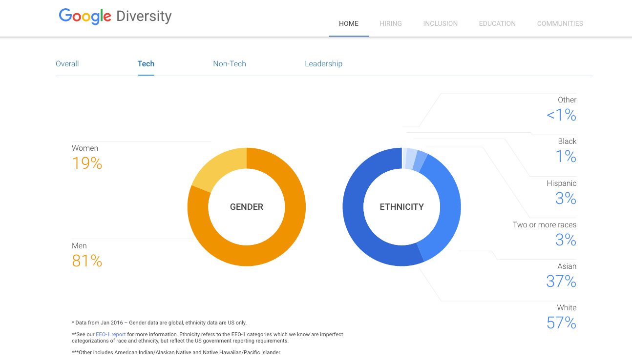Open the EEO-1 report link

tap(111, 335)
